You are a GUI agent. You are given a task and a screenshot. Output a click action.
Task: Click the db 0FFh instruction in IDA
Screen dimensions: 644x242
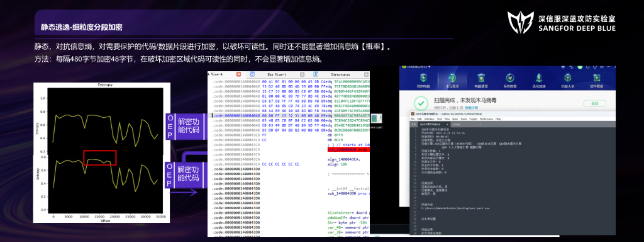(x=335, y=135)
